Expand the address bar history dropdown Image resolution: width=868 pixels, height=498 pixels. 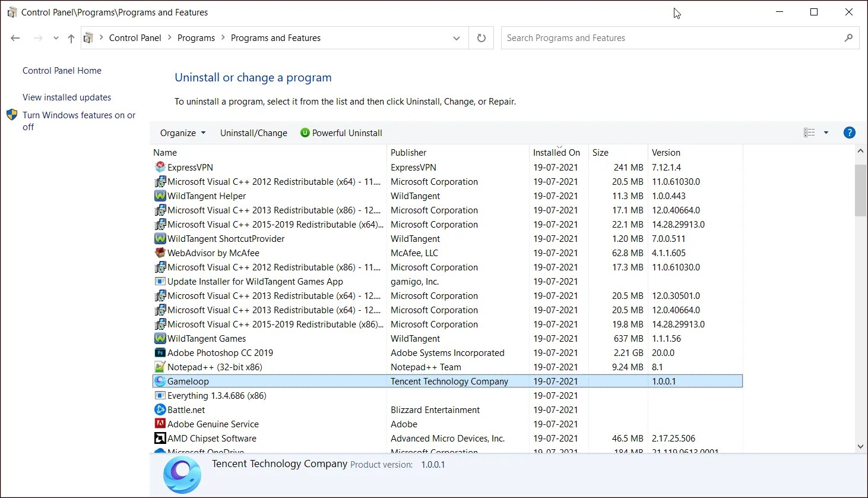click(456, 37)
